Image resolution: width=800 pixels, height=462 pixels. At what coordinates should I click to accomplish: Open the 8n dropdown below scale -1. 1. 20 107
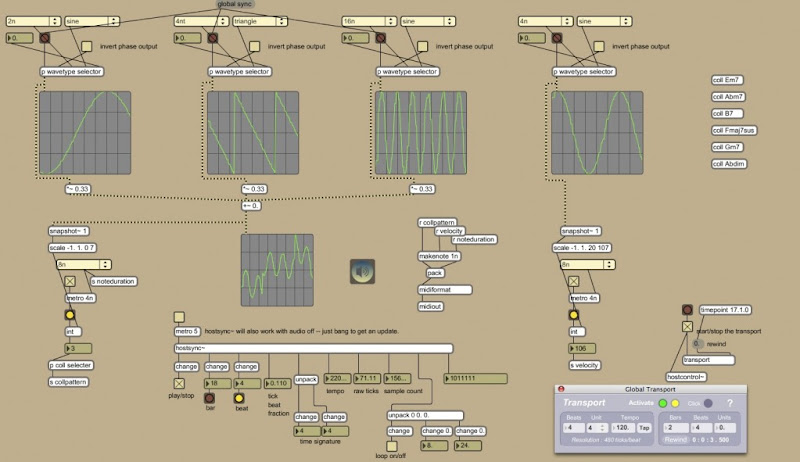point(588,265)
